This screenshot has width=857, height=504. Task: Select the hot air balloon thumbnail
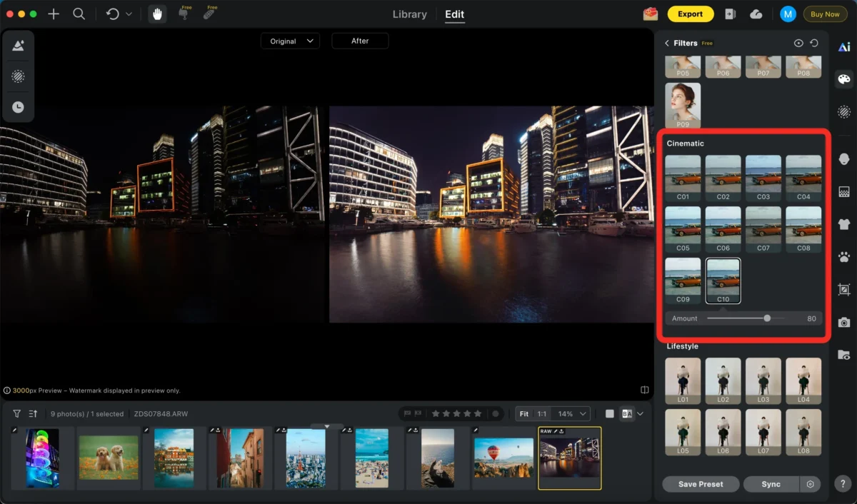click(x=503, y=458)
